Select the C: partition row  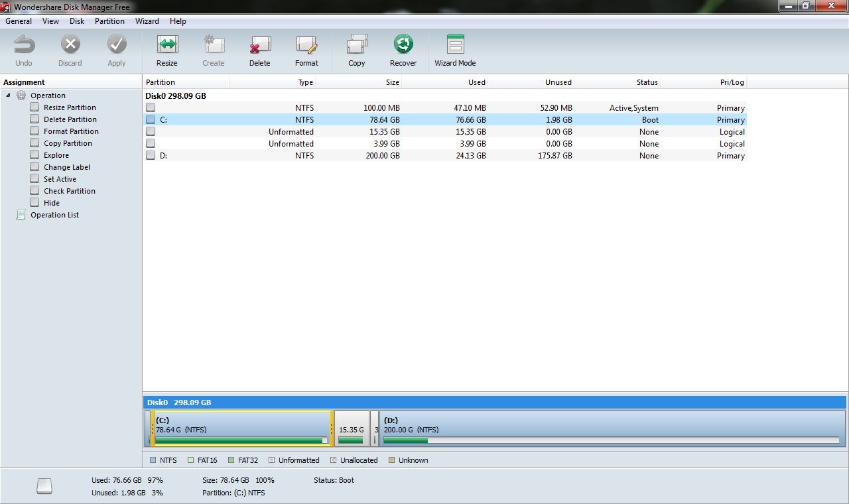(445, 119)
